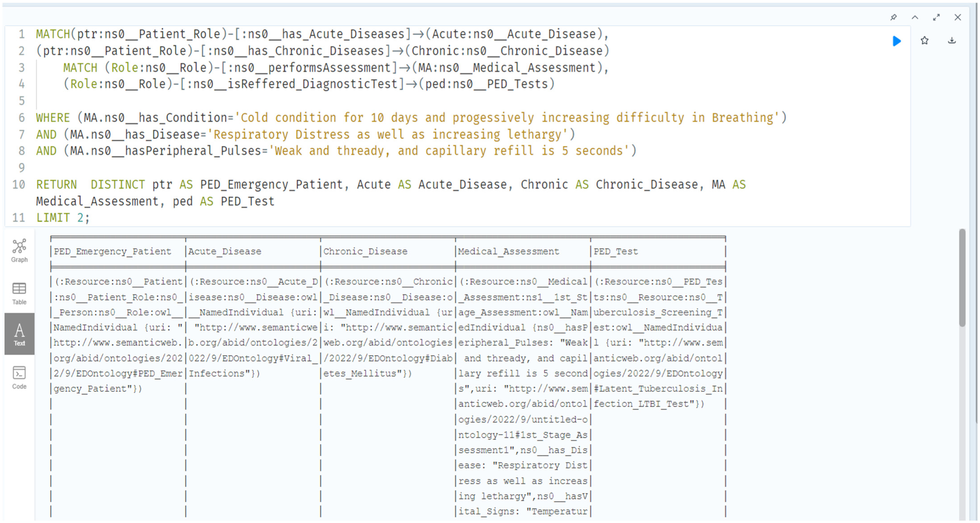
Task: Click on the RETURN DISTINCT line in editor
Action: 380,185
